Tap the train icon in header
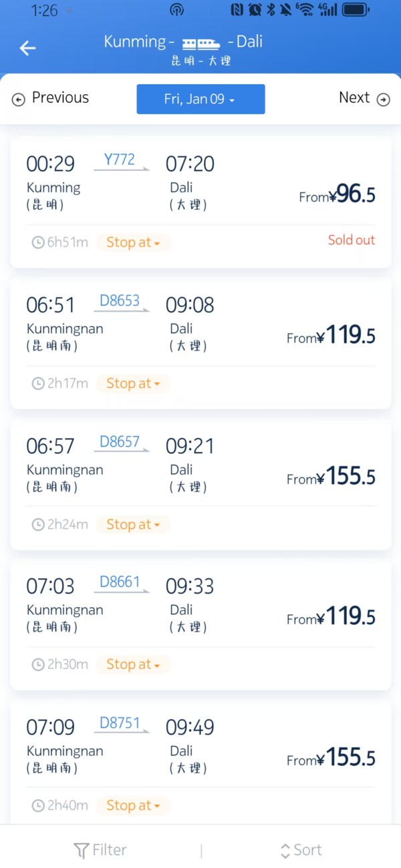This screenshot has height=868, width=401. pos(201,43)
